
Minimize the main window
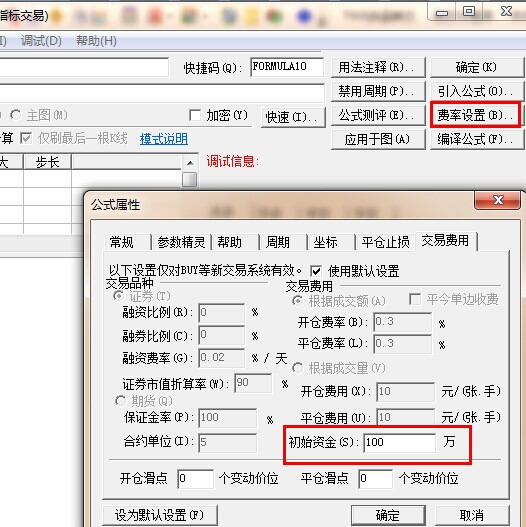[442, 12]
